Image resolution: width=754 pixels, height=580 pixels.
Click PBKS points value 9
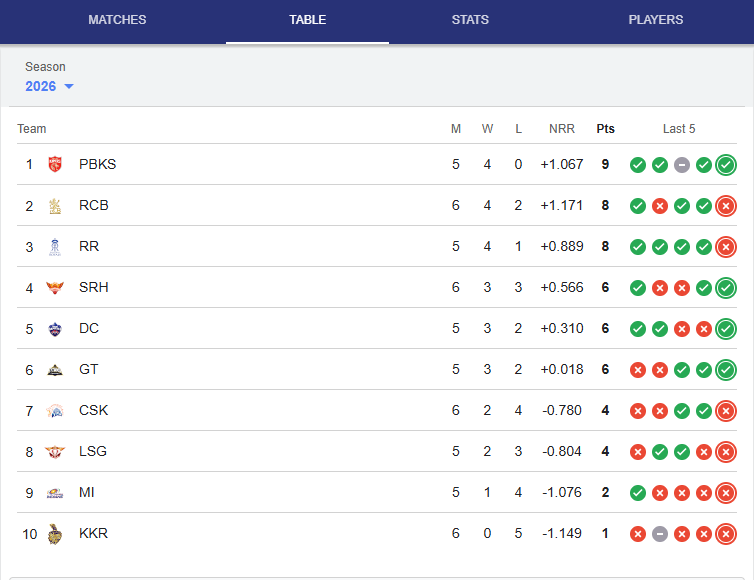605,164
